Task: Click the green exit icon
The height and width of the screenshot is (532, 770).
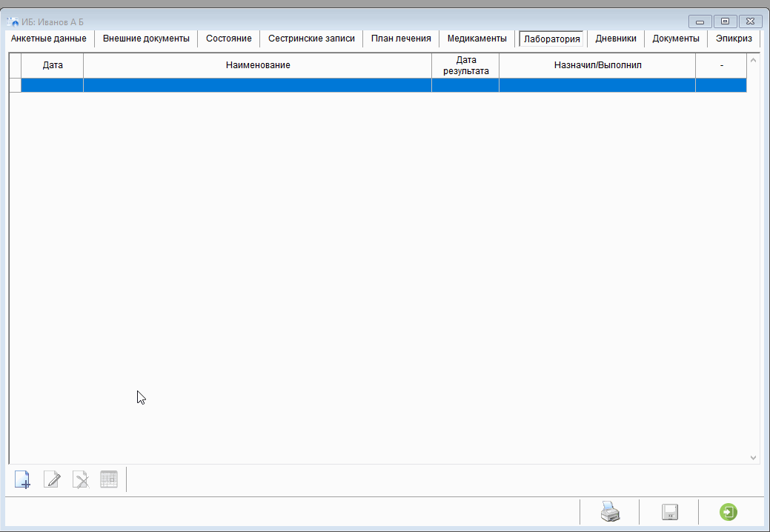Action: pyautogui.click(x=728, y=512)
